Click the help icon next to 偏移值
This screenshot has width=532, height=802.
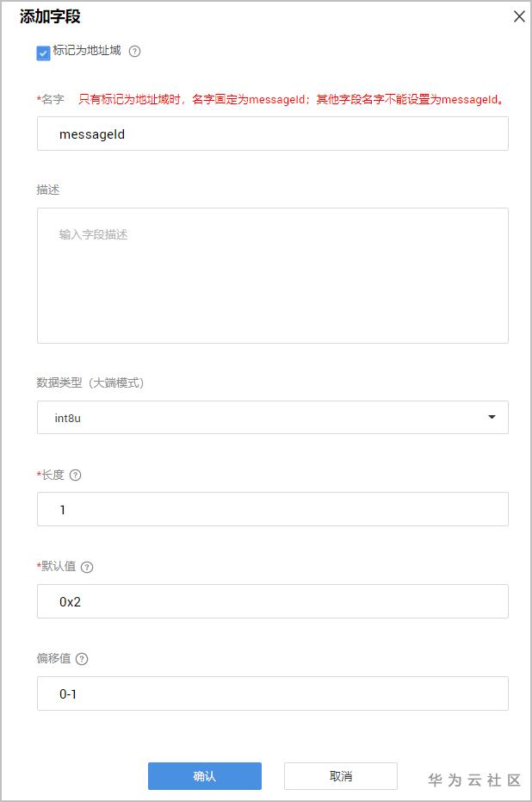tap(82, 659)
